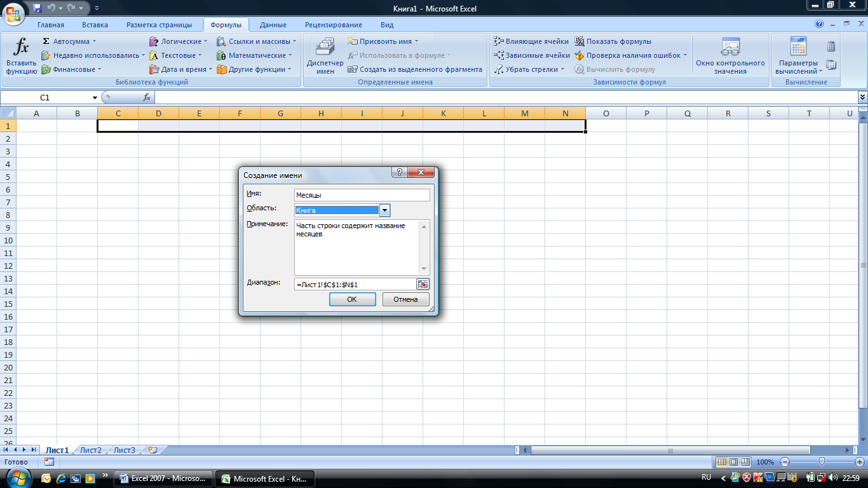Click the Insert Function fx ribbon icon

tap(21, 56)
